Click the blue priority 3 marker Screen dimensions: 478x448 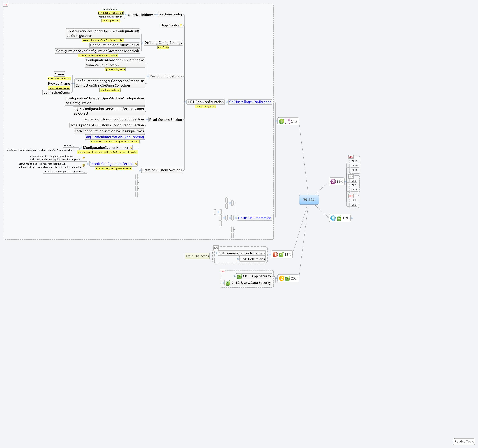tap(333, 218)
